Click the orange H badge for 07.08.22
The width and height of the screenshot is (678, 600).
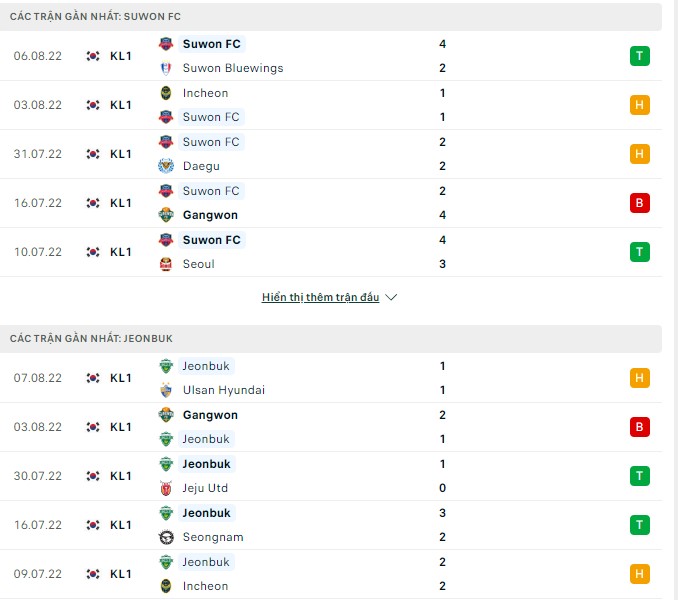(x=640, y=378)
